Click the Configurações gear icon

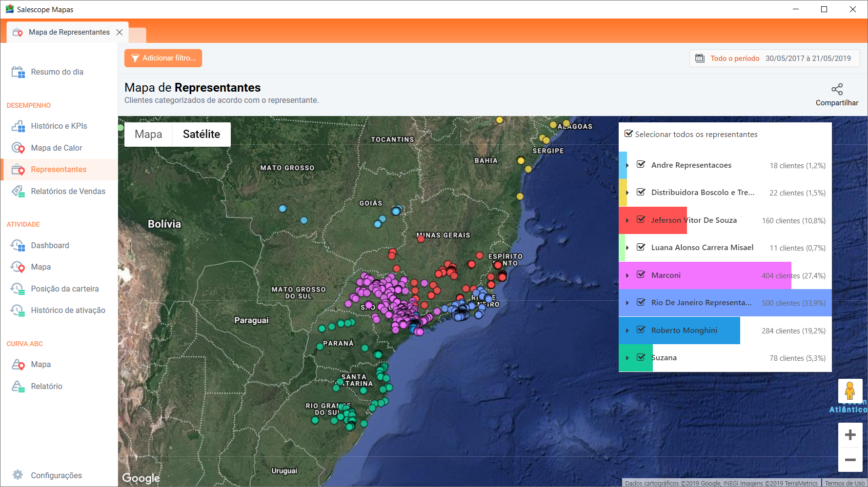18,475
